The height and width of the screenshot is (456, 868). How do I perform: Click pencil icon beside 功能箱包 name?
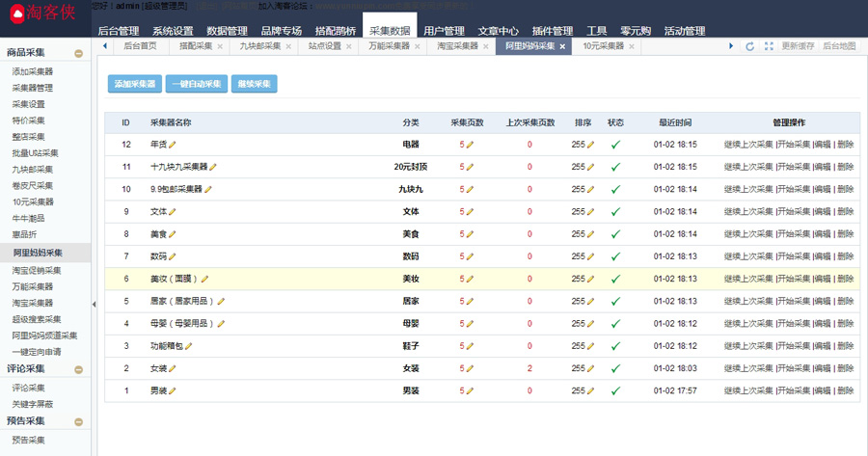point(189,346)
